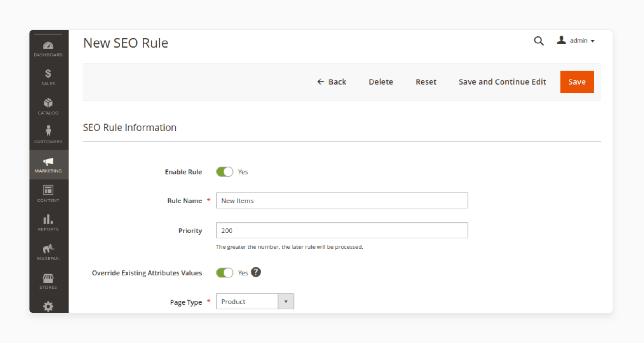Click the Delete button

[x=381, y=82]
